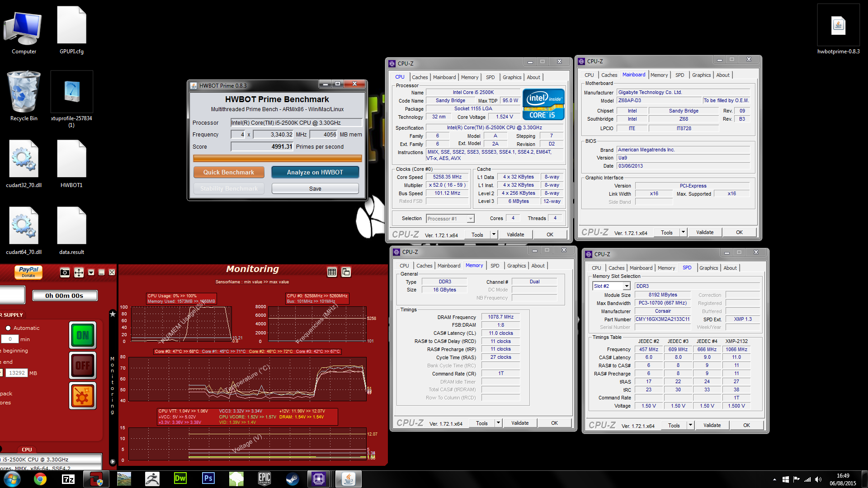Viewport: 868px width, 488px height.
Task: Click the Monitoring detach windows icon
Action: (x=346, y=272)
